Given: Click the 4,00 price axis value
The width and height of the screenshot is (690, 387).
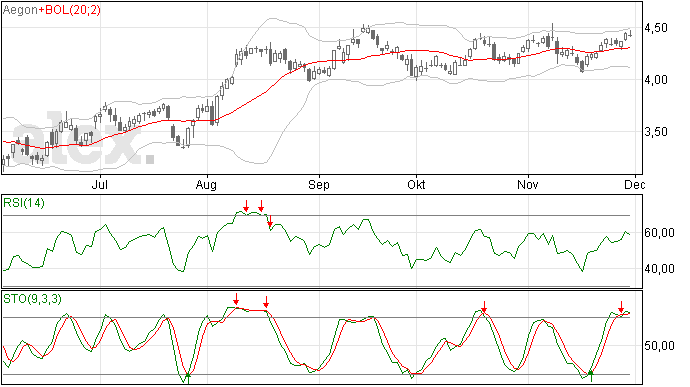Looking at the screenshot, I should tap(656, 80).
